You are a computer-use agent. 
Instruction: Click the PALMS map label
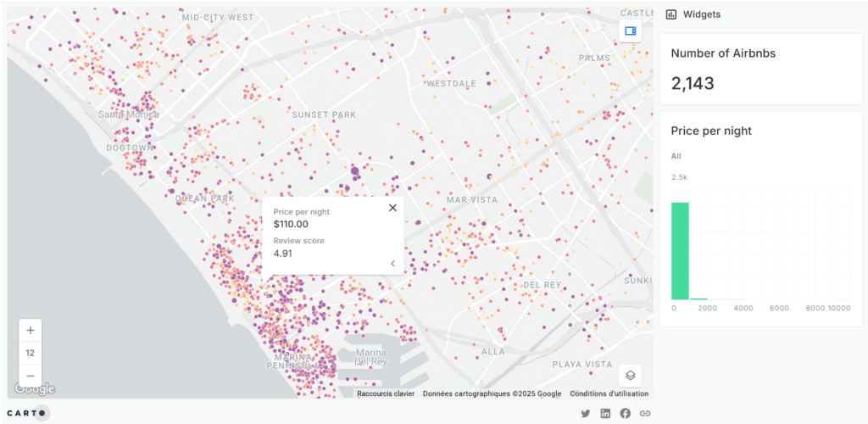594,59
